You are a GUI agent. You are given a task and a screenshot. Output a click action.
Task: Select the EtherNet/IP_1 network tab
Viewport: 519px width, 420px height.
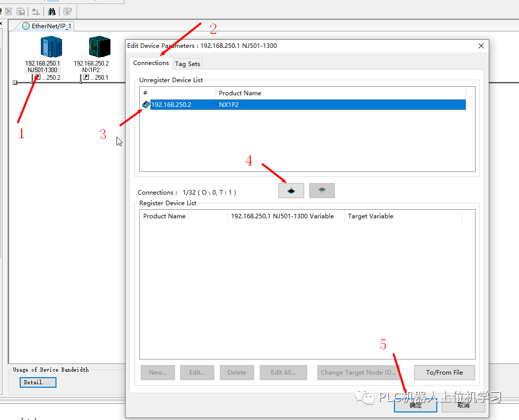click(x=47, y=26)
